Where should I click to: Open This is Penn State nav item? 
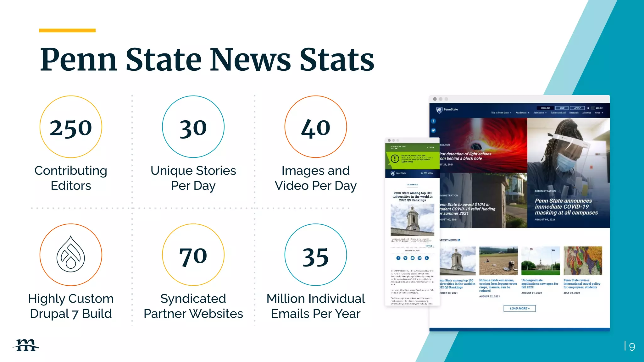click(500, 113)
